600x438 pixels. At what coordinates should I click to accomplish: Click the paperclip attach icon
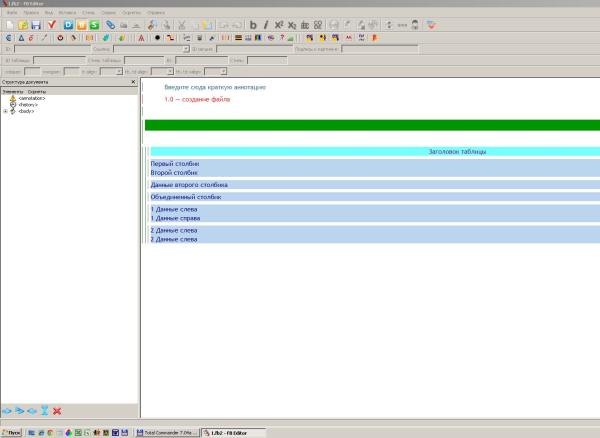click(x=111, y=24)
